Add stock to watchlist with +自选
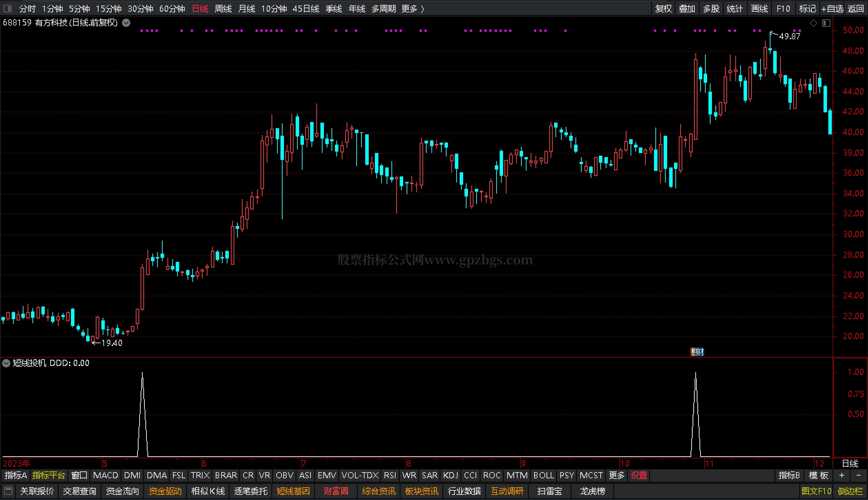 (832, 9)
